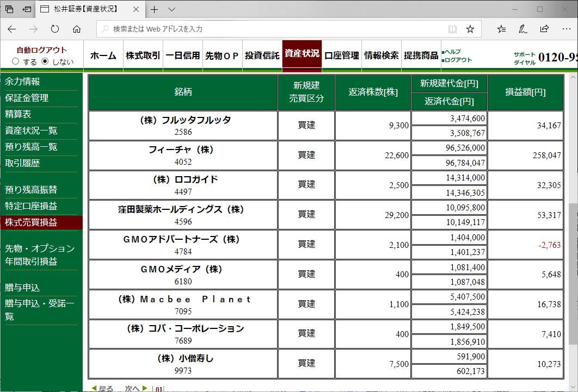Select auto logout 'しない' radio button

coord(45,61)
